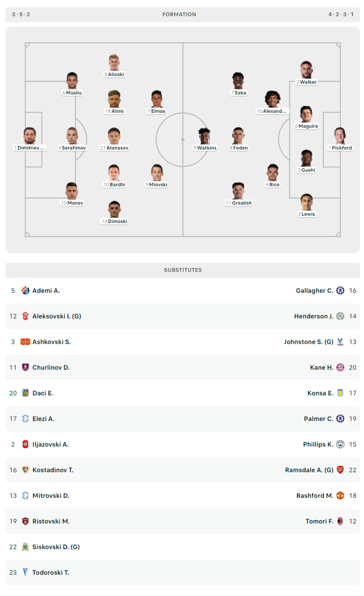
Task: Click the club crest beside Phillips K.
Action: tap(340, 444)
